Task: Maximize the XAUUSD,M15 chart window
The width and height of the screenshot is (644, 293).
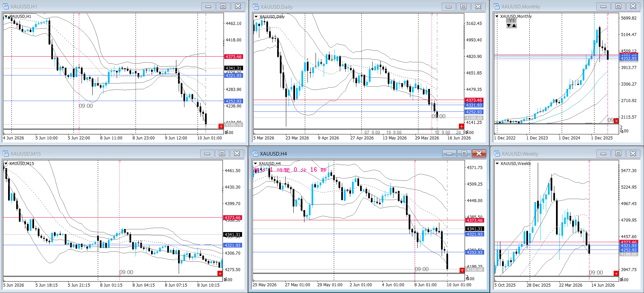Action: coord(222,154)
